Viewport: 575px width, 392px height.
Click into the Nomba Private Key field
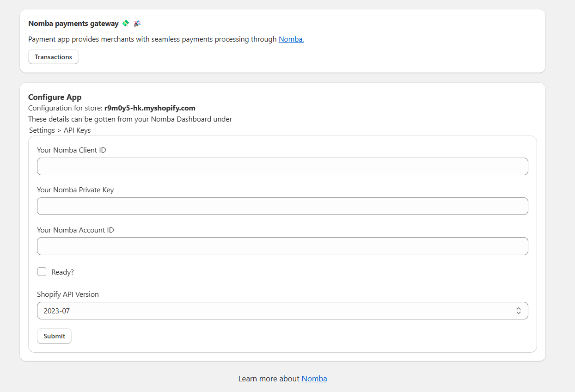tap(282, 206)
